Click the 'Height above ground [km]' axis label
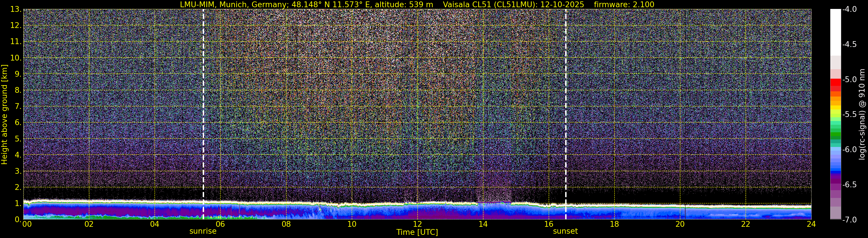 click(4, 114)
